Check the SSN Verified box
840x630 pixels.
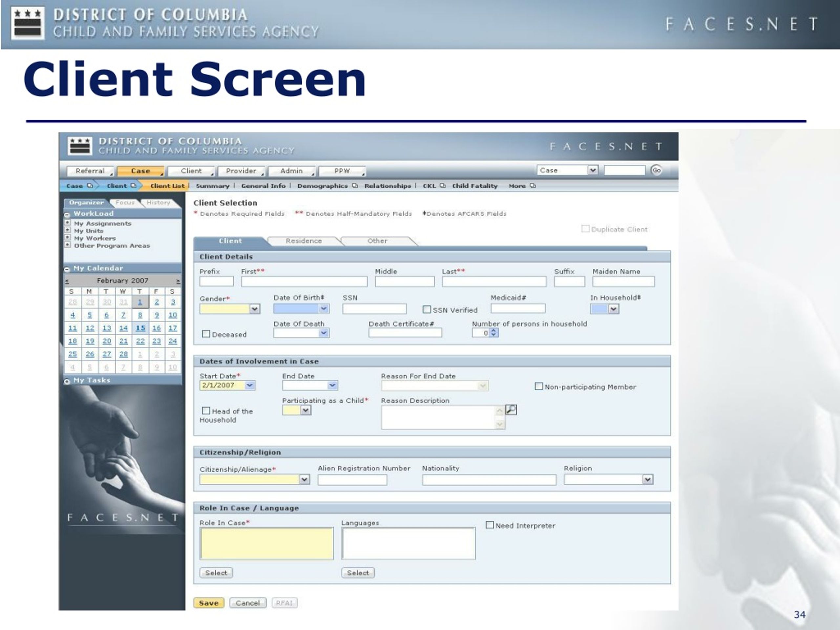[x=427, y=309]
